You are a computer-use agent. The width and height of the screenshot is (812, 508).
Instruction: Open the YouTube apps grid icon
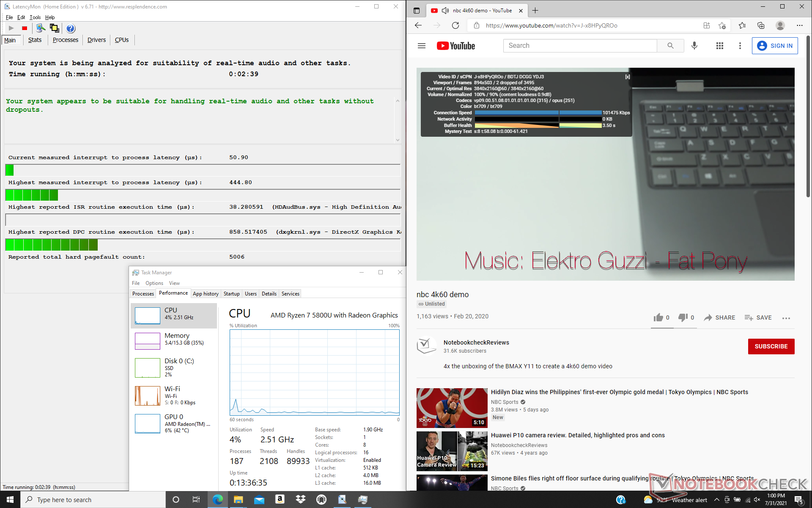click(x=719, y=46)
